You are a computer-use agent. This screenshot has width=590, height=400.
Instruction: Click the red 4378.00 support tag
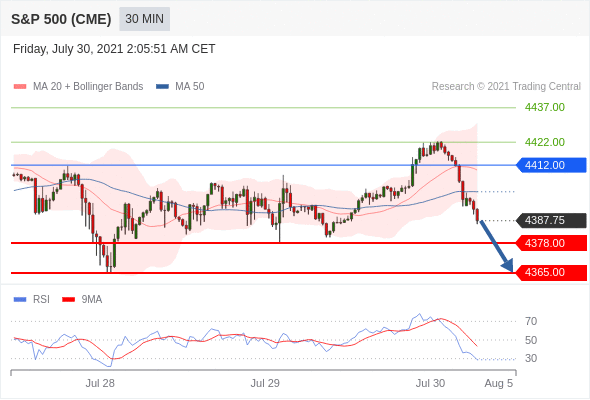[x=551, y=243]
